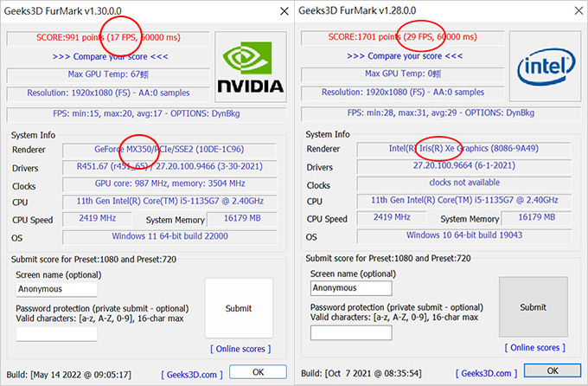588x386 pixels.
Task: Click password protection field in v1.28 window
Action: 351,332
